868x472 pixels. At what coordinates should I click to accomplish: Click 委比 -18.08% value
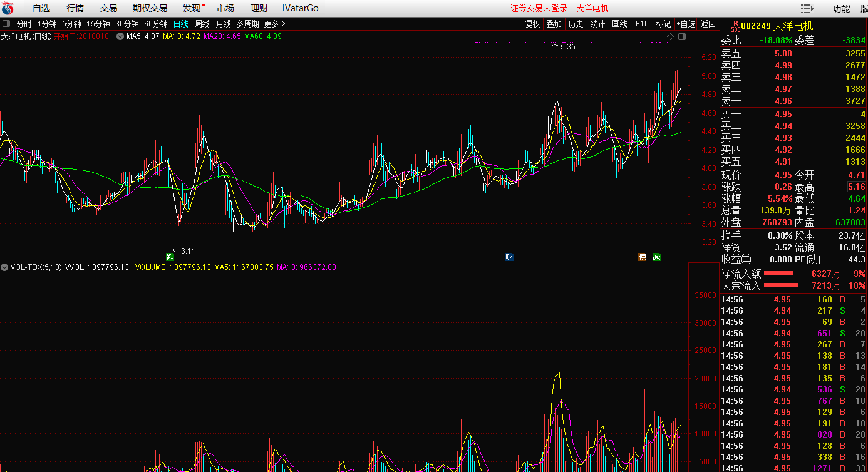[x=776, y=40]
